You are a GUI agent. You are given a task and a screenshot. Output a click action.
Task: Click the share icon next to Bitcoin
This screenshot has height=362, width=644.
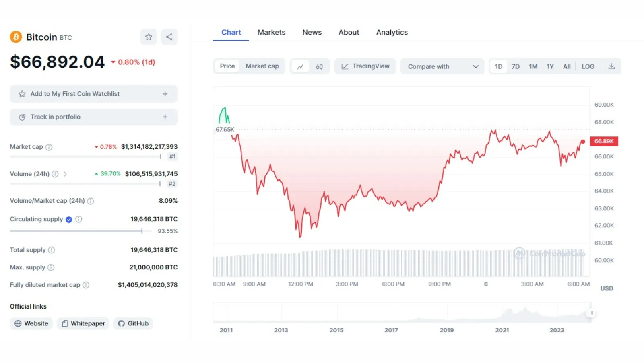click(x=169, y=37)
